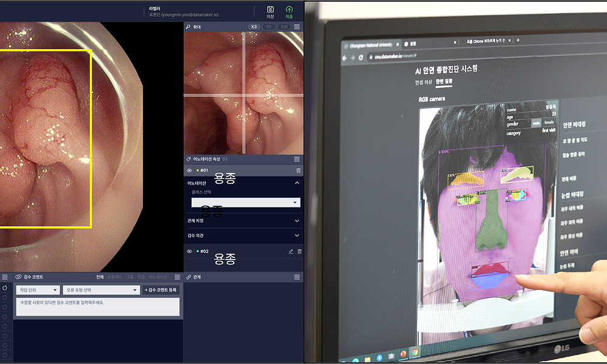Switch to the 안면 질환 tab

click(x=444, y=81)
